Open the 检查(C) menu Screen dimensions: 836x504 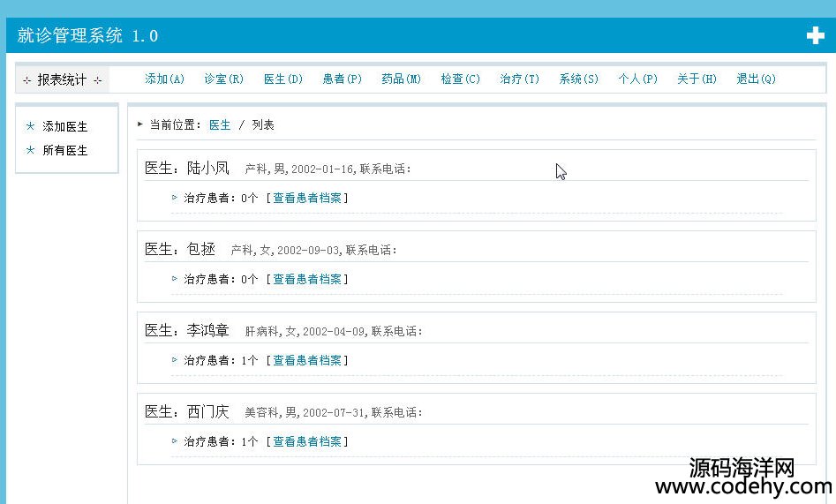pos(461,79)
